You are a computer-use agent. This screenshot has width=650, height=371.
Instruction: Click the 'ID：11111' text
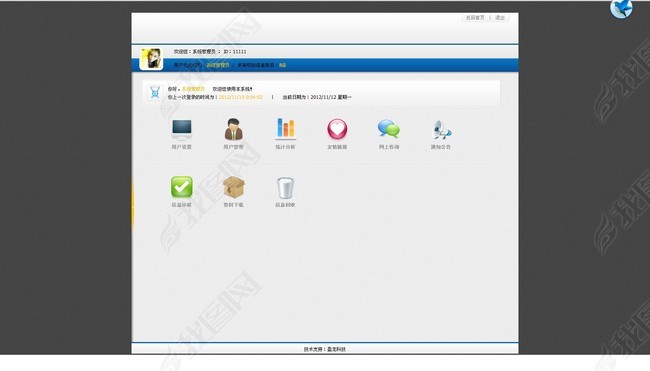(x=235, y=52)
